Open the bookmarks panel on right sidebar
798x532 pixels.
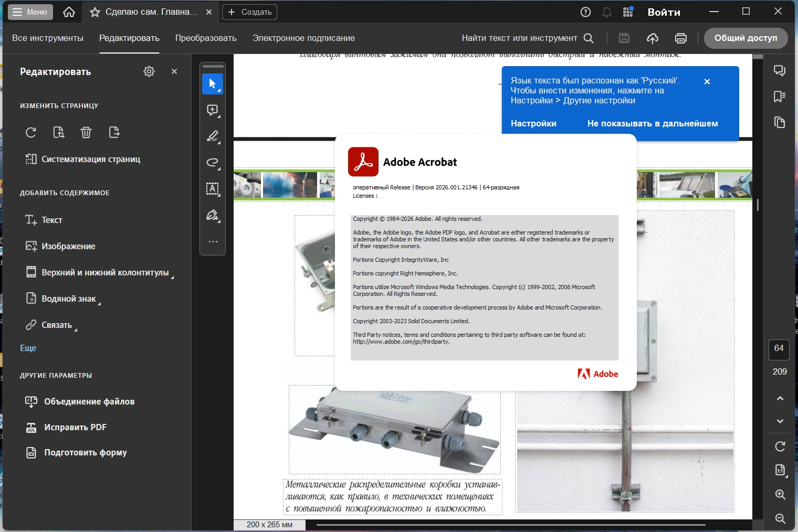(x=780, y=97)
